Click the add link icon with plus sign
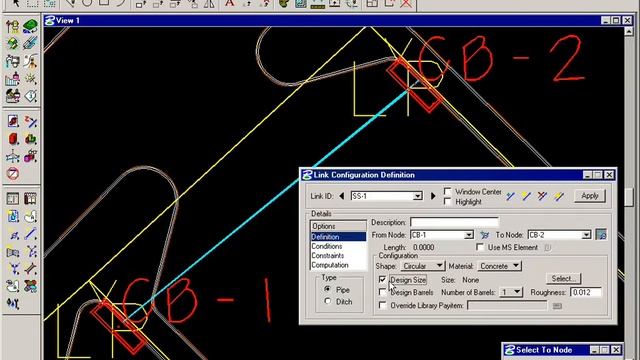This screenshot has height=360, width=640. [510, 196]
